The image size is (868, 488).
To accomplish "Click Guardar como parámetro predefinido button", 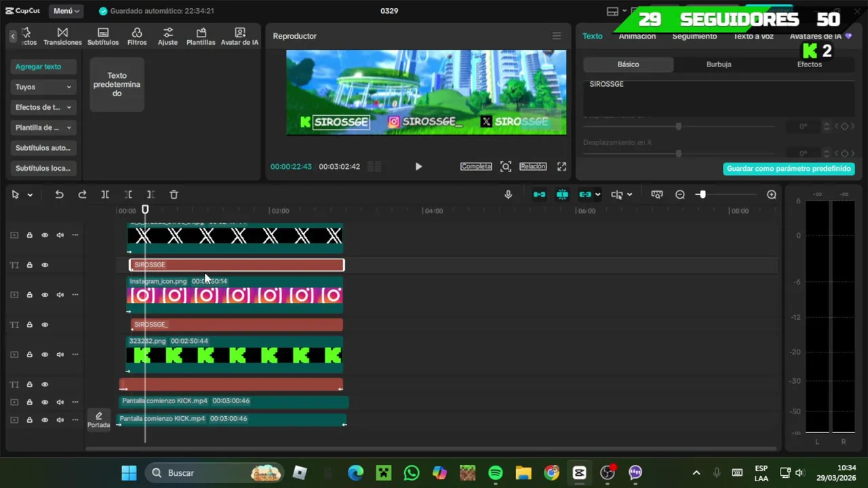I will pyautogui.click(x=789, y=169).
